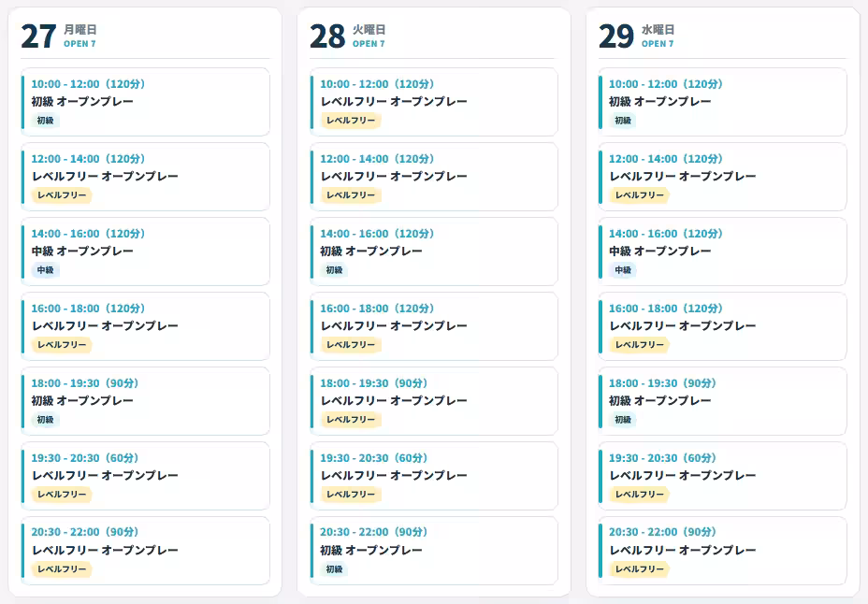Select Tuesday 14:00 - 16:00 初級 オープンプレー
The height and width of the screenshot is (604, 868).
pos(434,252)
